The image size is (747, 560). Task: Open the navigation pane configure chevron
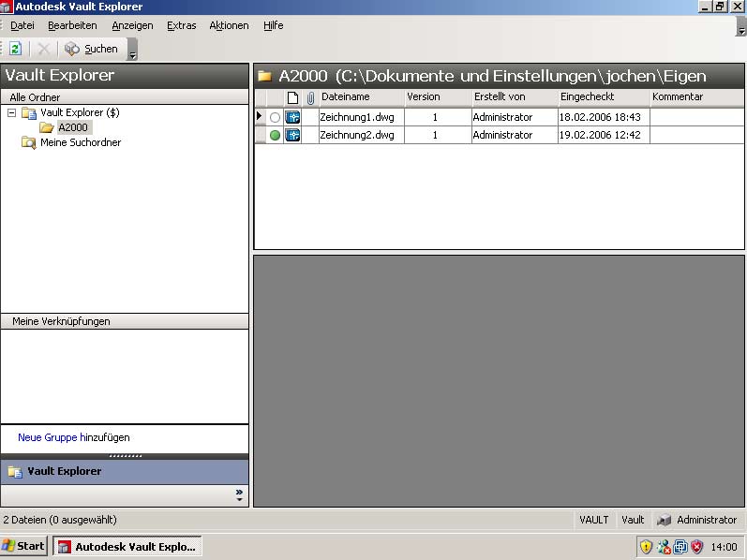tap(239, 494)
